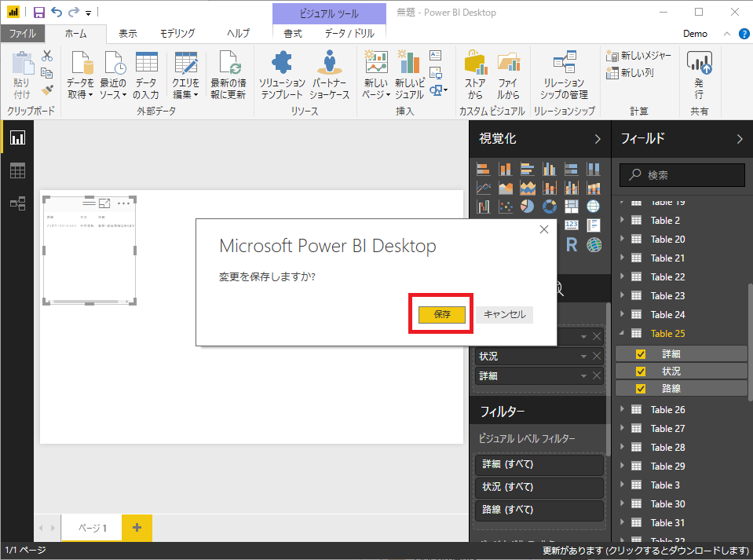The width and height of the screenshot is (753, 560).
Task: Click the blue help question mark icon
Action: click(744, 34)
